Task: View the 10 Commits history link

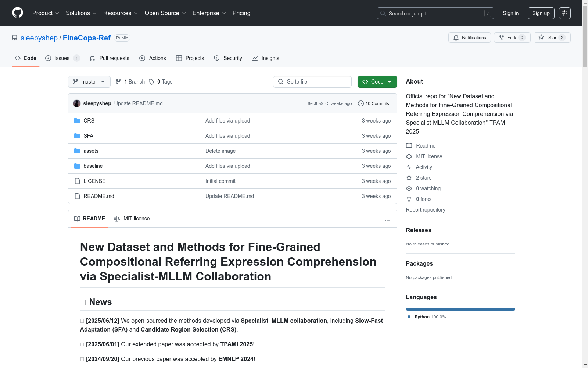Action: coord(373,103)
